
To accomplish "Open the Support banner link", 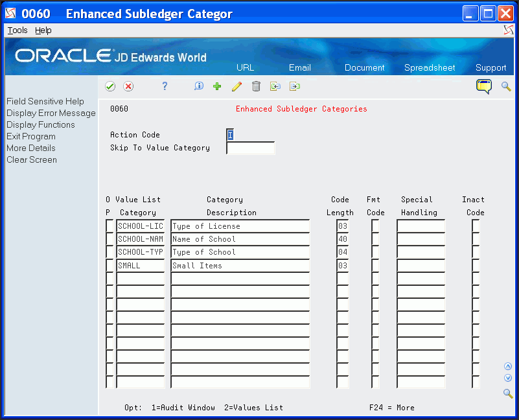I will pyautogui.click(x=491, y=67).
